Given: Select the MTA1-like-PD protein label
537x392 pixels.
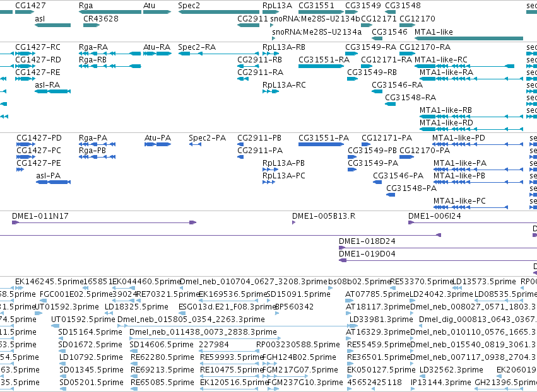Looking at the screenshot, I should pyautogui.click(x=459, y=138).
